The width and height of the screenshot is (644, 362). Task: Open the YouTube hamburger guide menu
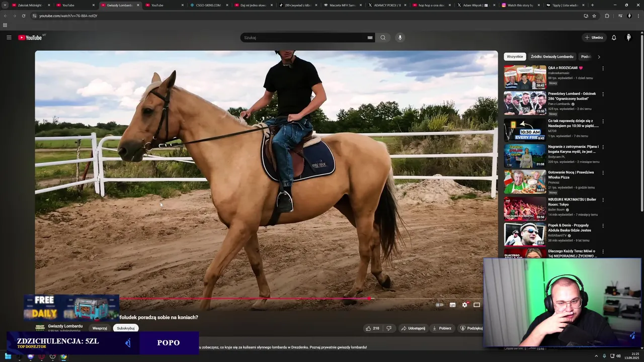[x=9, y=38]
